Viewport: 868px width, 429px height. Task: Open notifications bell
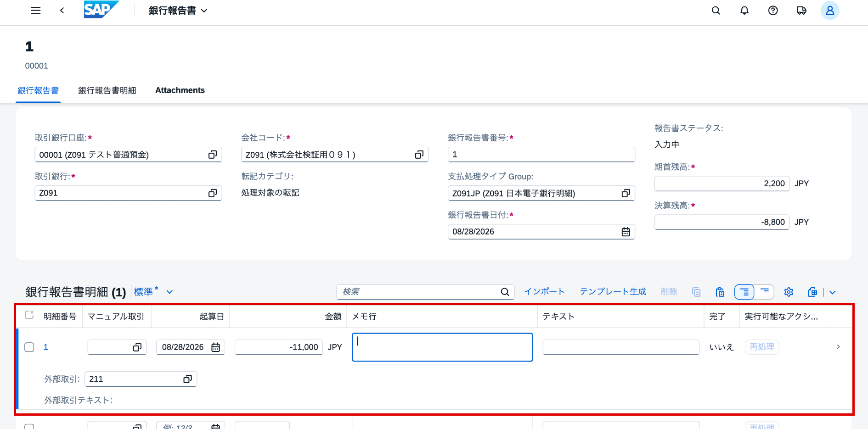(744, 11)
